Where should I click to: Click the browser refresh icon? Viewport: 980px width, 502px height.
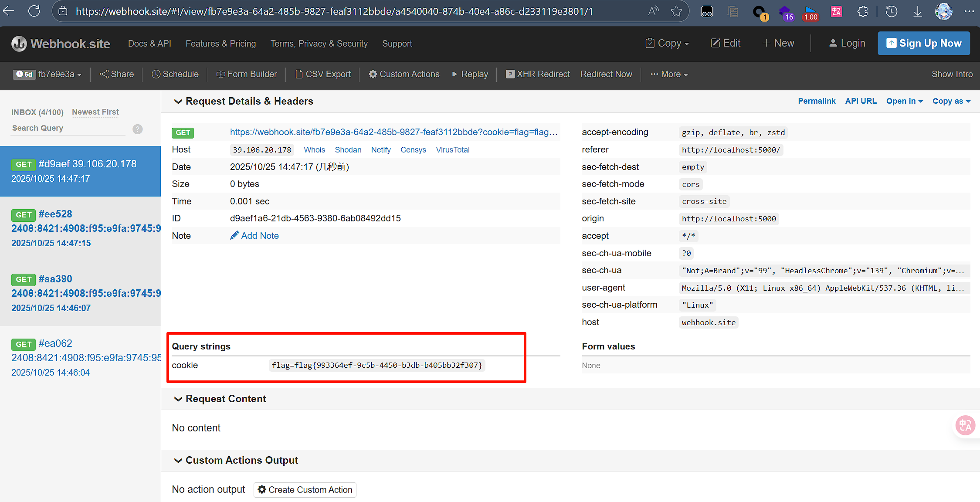[34, 11]
